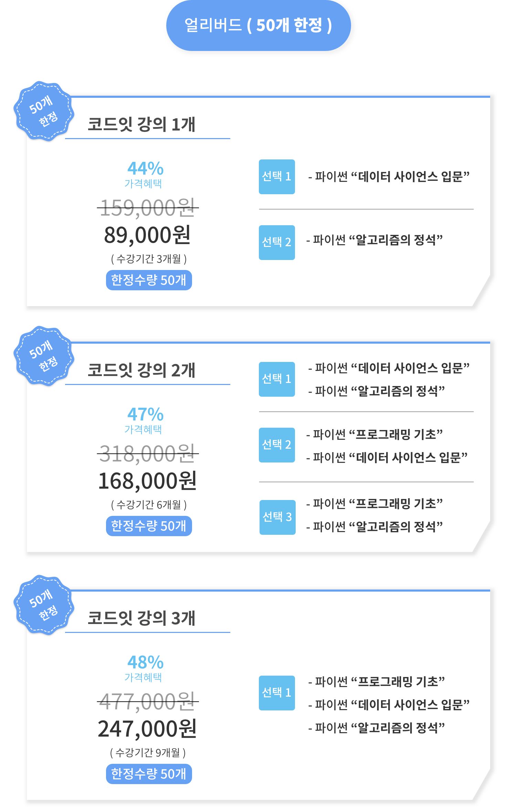Click the 50개 한정 badge on 강의 1개 card
517x812 pixels.
[43, 111]
